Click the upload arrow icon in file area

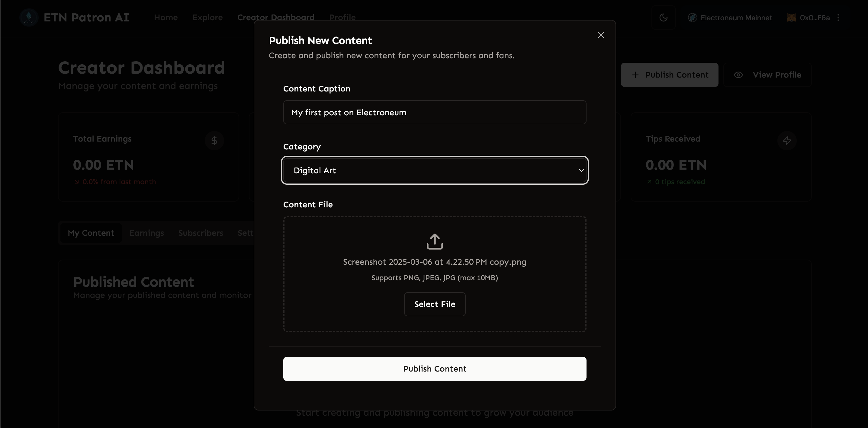434,241
